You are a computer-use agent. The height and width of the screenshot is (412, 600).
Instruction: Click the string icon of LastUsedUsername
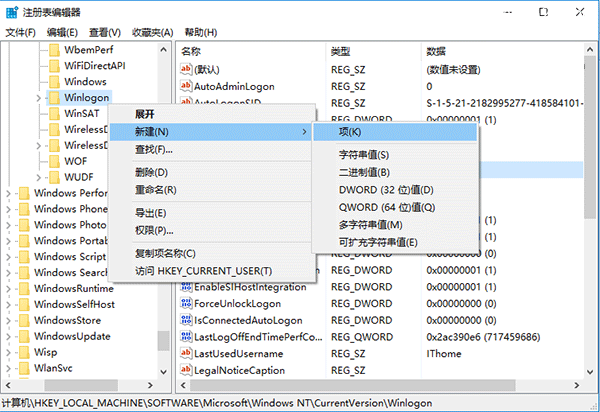point(186,353)
